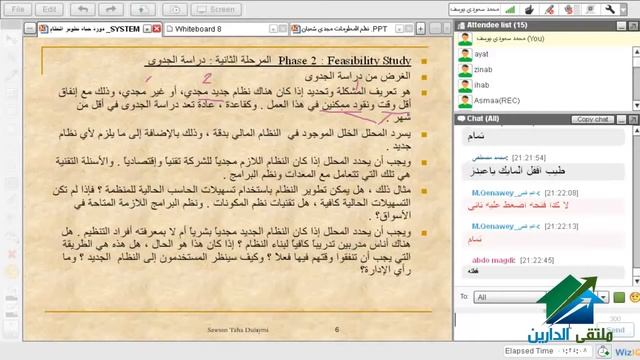
Task: Click the Elapsed Time display
Action: [x=547, y=351]
